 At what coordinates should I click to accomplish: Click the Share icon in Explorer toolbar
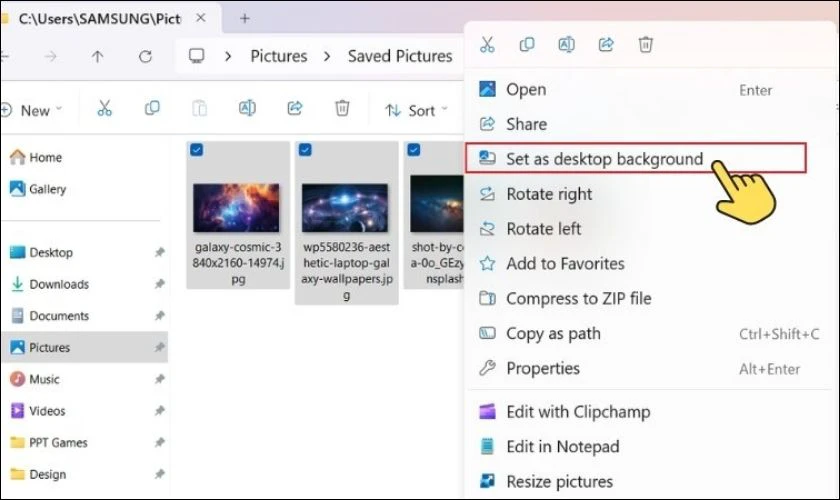pyautogui.click(x=295, y=108)
